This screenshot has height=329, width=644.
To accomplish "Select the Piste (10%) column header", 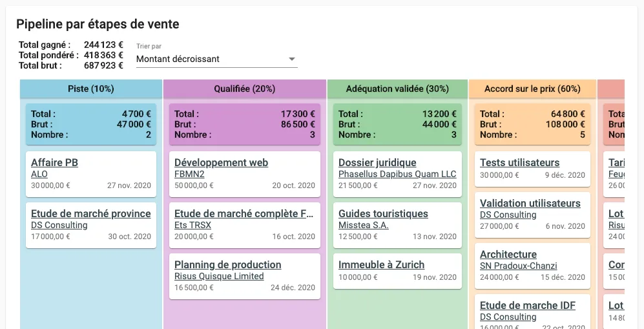I will pyautogui.click(x=91, y=89).
